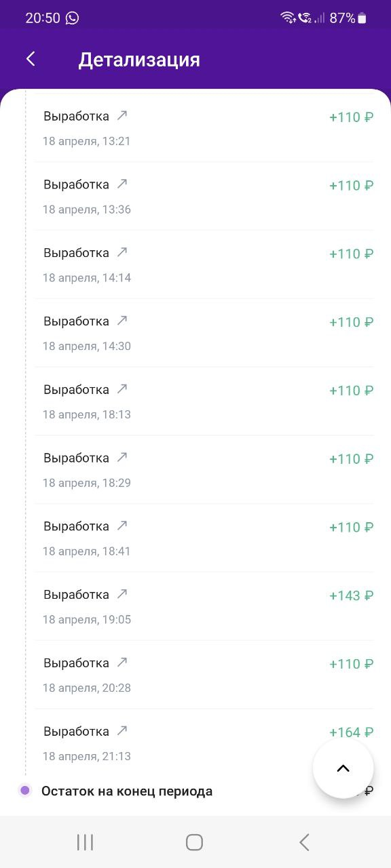Tap the scroll-to-top chevron button

coord(343,768)
